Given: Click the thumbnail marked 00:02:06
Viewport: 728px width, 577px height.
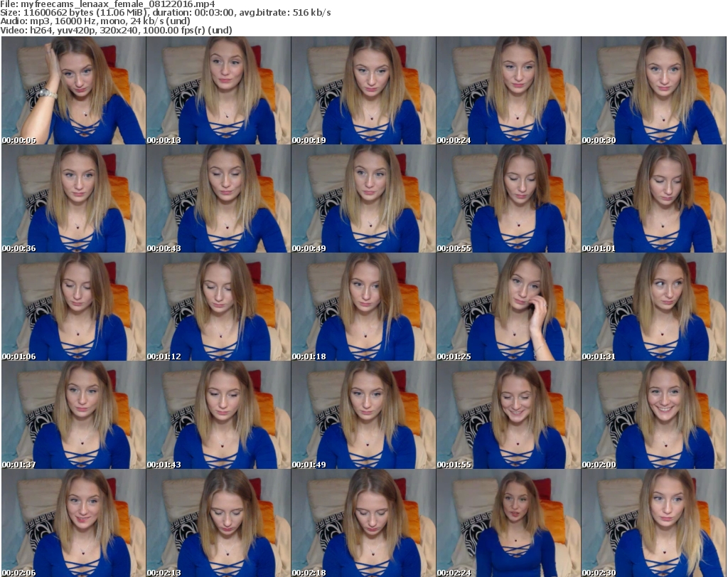Looking at the screenshot, I should tap(73, 523).
